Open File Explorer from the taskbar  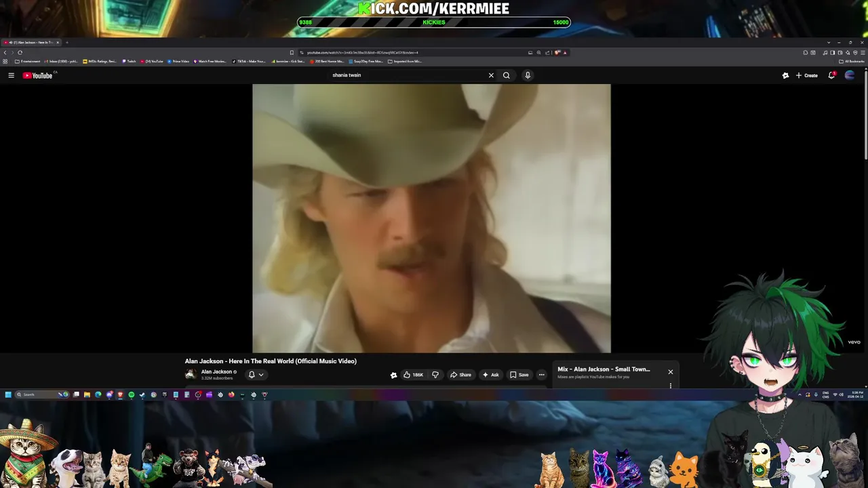coord(87,394)
